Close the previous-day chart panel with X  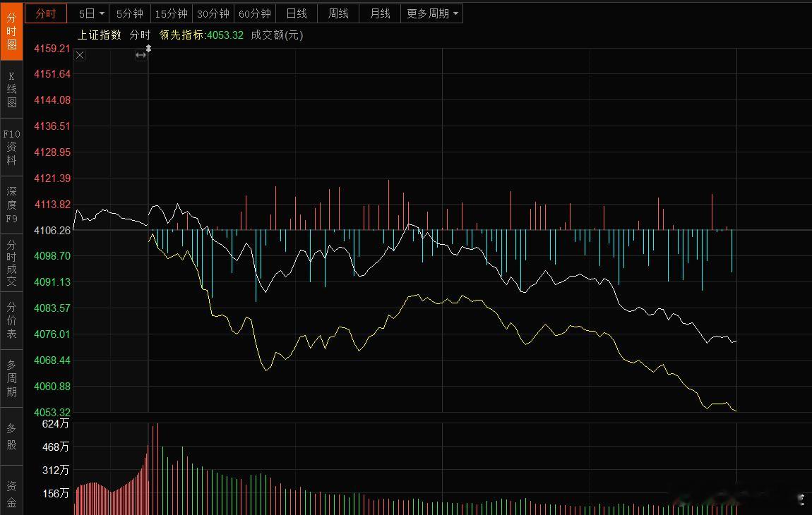tap(80, 56)
